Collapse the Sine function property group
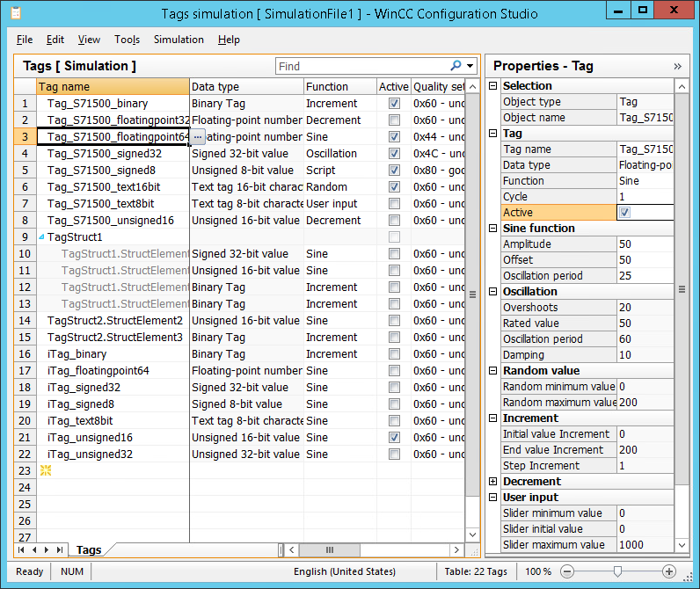 pyautogui.click(x=492, y=229)
